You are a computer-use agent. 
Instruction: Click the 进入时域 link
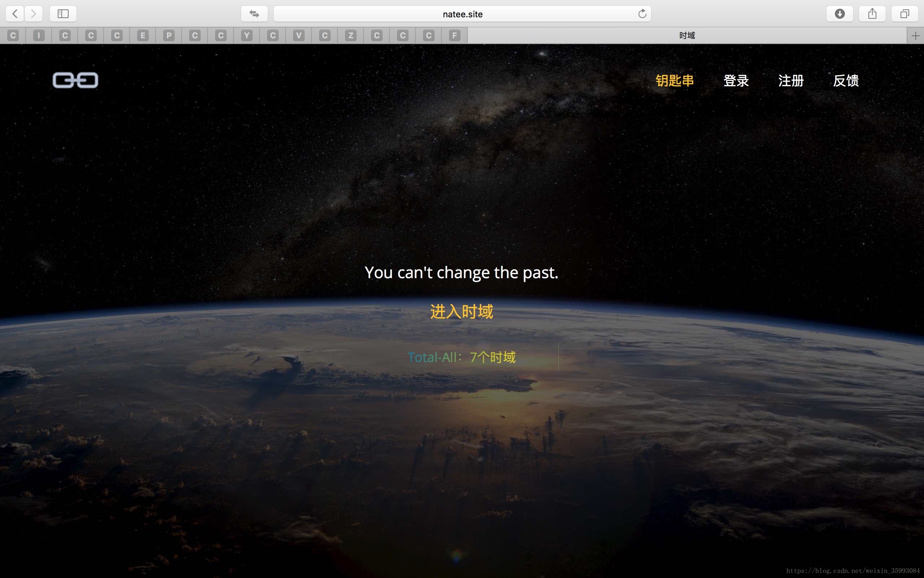pyautogui.click(x=462, y=311)
